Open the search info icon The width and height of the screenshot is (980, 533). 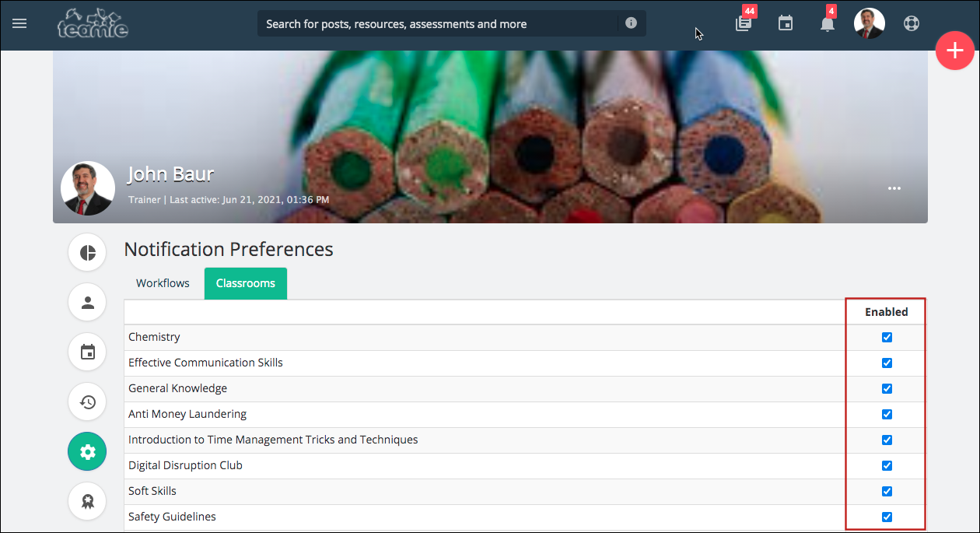tap(631, 23)
